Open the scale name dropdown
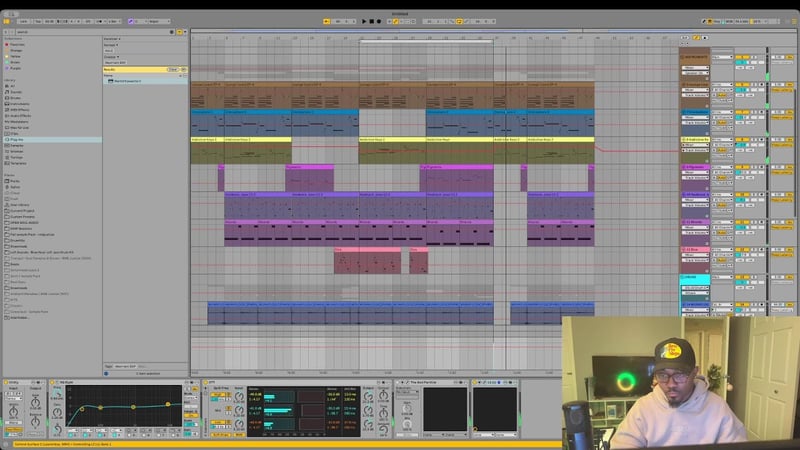 (x=159, y=21)
